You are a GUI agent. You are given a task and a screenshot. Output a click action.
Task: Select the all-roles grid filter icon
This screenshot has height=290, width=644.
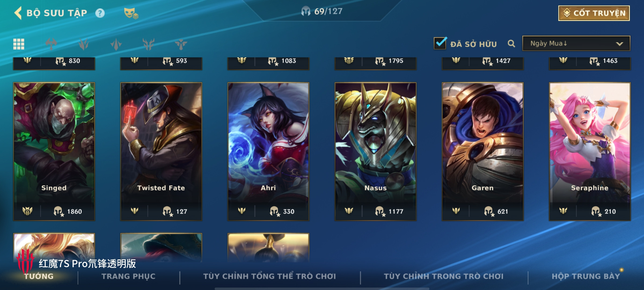point(19,44)
